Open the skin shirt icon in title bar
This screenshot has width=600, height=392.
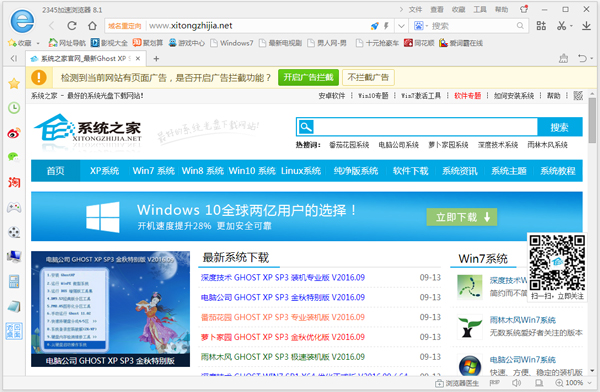click(524, 9)
